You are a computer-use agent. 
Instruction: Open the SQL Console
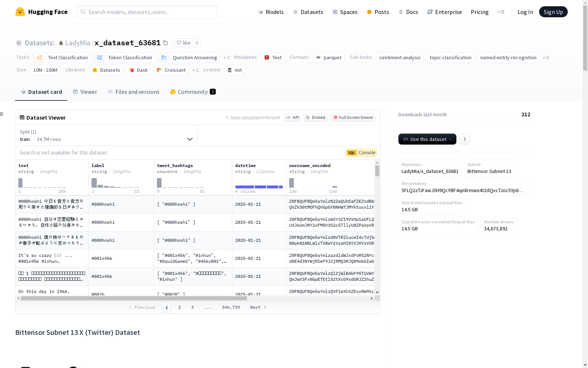[361, 153]
